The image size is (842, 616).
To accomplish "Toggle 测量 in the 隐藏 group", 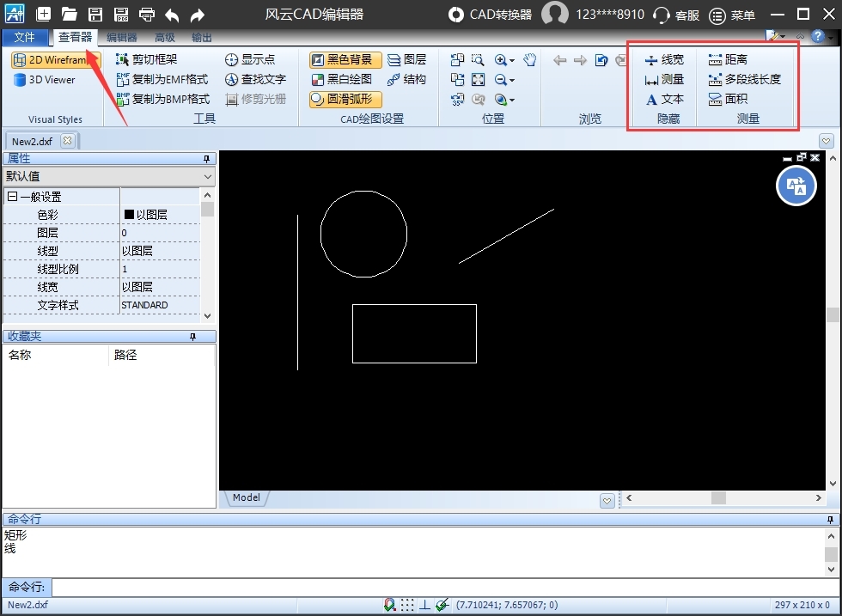I will click(x=664, y=80).
